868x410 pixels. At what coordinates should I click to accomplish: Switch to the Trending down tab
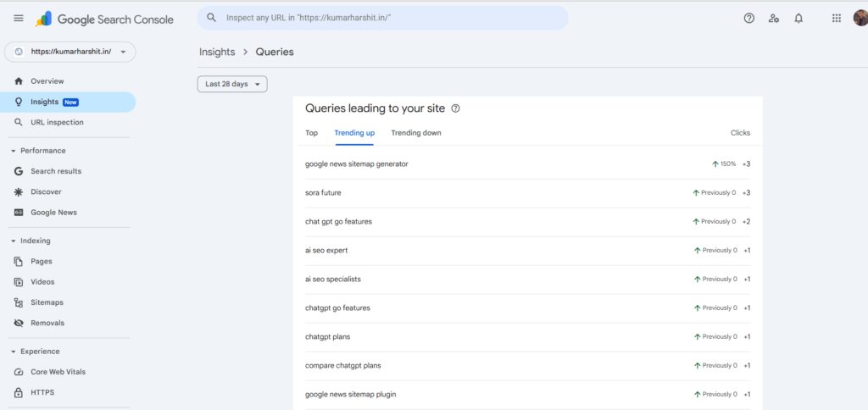pos(416,133)
